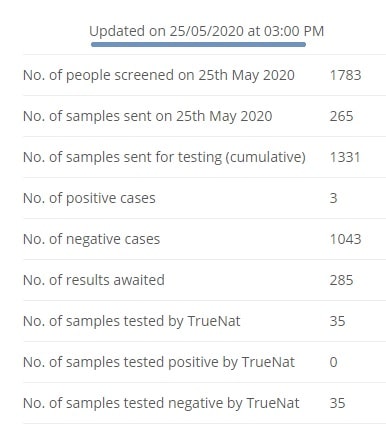Click 'No. of samples sent on 25th May' row
The width and height of the screenshot is (386, 424).
204,116
